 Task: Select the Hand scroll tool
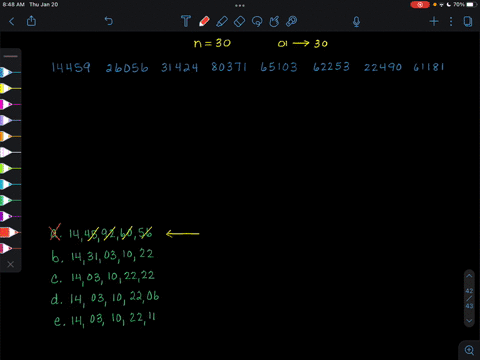274,21
